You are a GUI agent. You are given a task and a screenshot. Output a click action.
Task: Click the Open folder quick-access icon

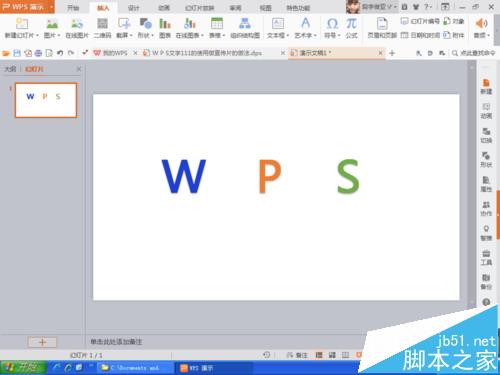tap(6, 53)
